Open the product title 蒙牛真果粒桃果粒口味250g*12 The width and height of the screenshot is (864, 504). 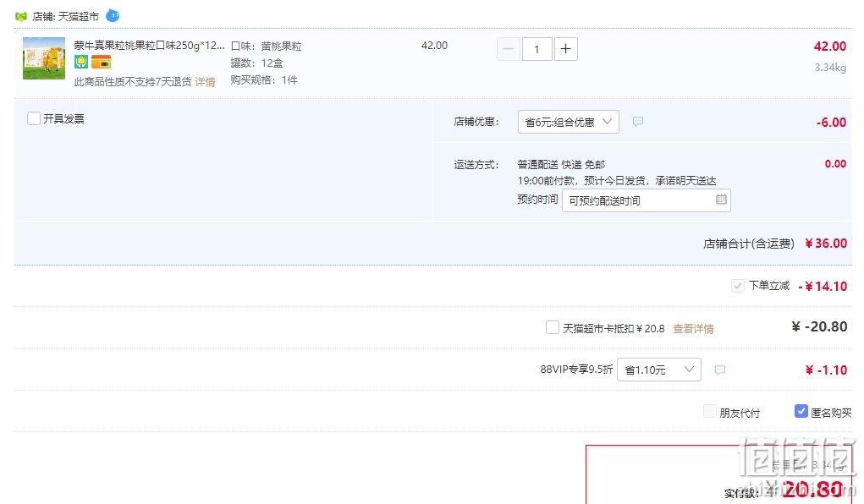[x=149, y=45]
